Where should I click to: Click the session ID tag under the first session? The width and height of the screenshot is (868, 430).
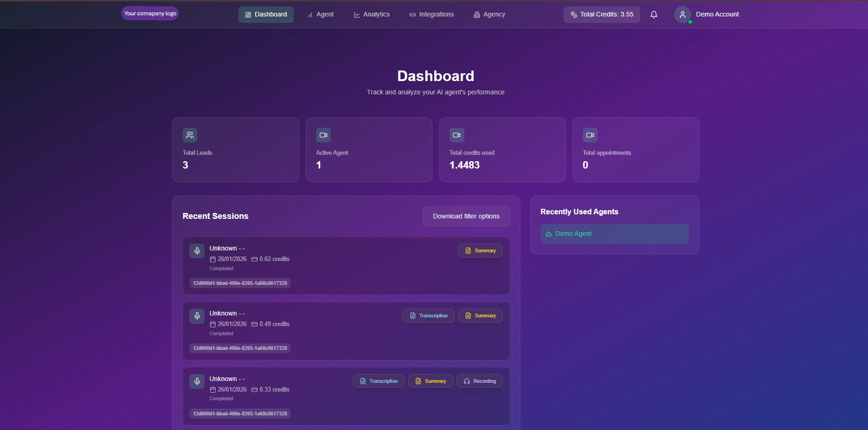coord(240,283)
